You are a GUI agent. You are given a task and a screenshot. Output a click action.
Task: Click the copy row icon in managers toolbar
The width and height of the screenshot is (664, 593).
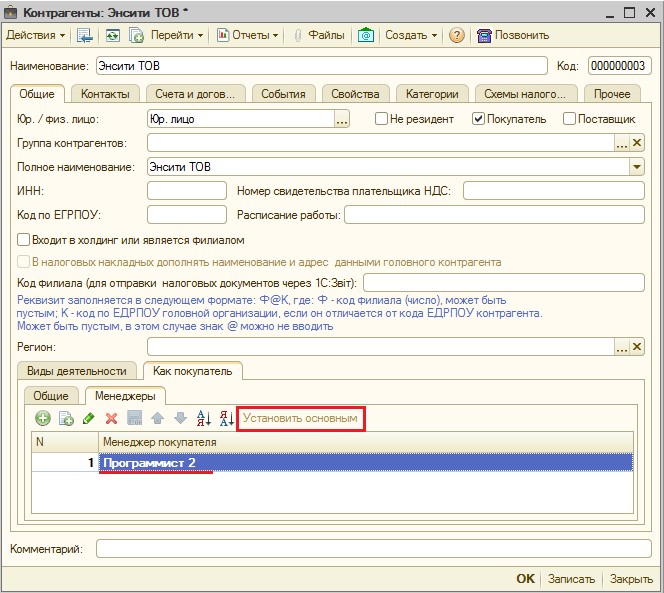(x=66, y=418)
